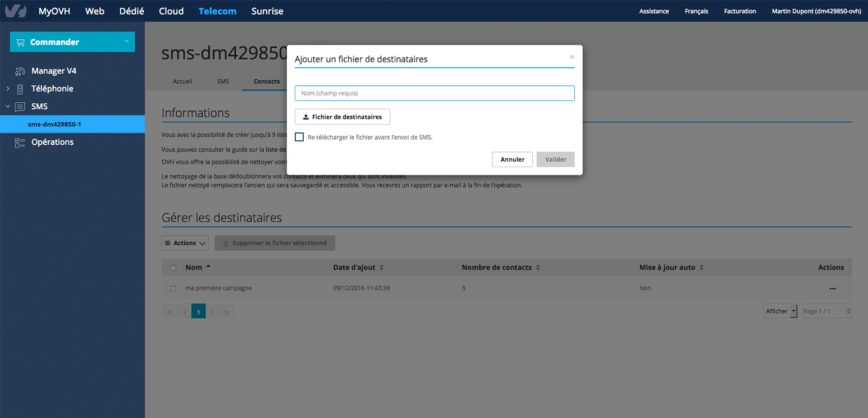The image size is (868, 418).
Task: Open the Actions dropdown menu
Action: tap(185, 243)
